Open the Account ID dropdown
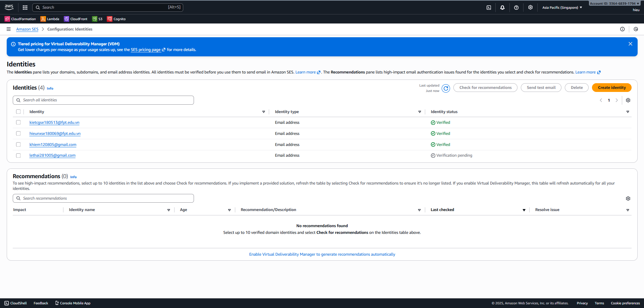This screenshot has width=644, height=308. [x=614, y=3]
